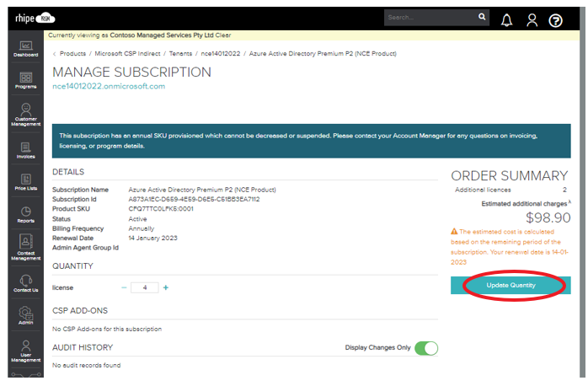Open notifications bell
588x386 pixels.
506,20
